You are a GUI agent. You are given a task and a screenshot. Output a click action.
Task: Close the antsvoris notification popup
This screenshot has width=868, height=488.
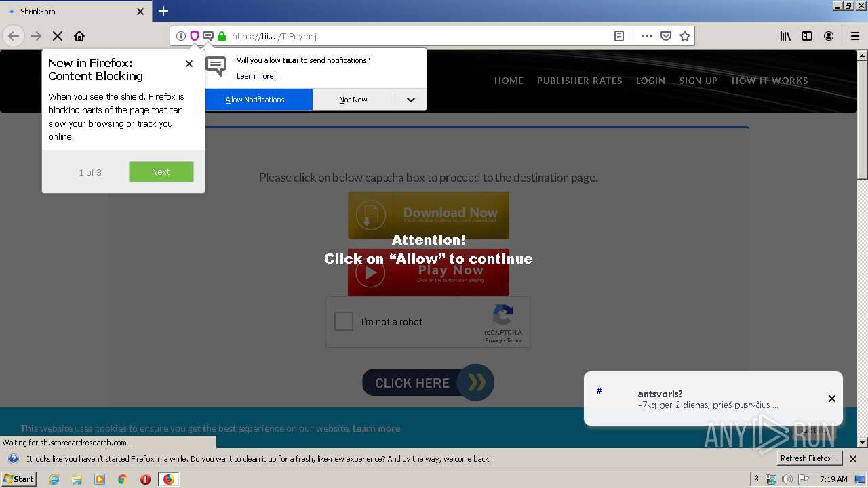[x=832, y=399]
